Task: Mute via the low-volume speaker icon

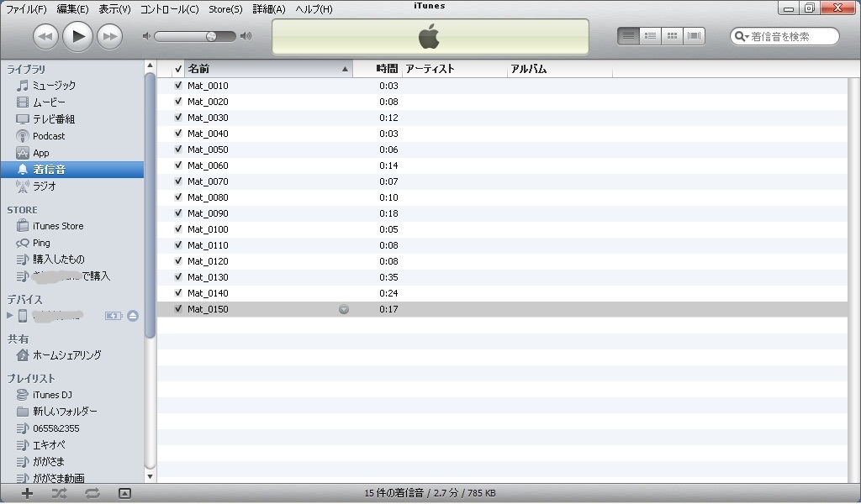Action: [146, 36]
